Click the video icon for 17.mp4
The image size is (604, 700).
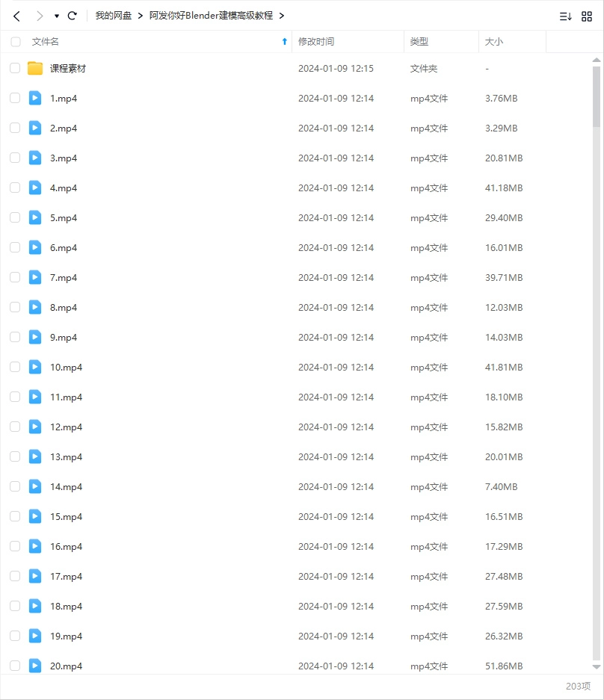35,576
